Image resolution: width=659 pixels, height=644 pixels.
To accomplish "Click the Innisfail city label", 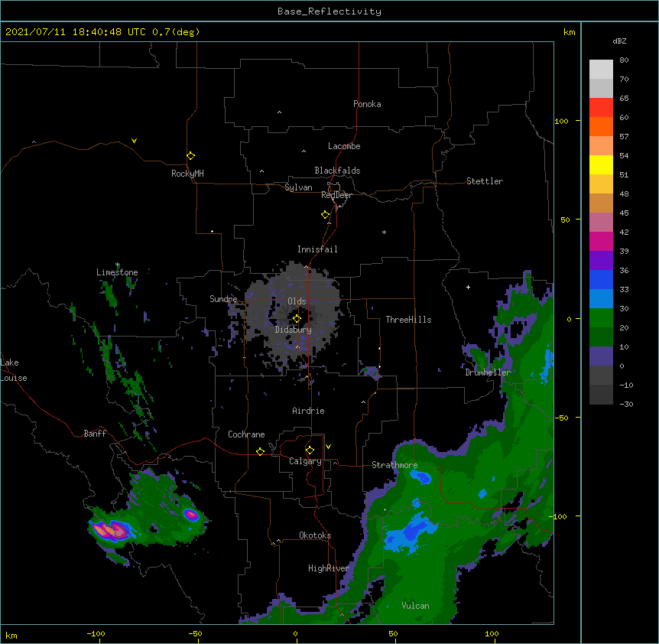I will pos(317,249).
